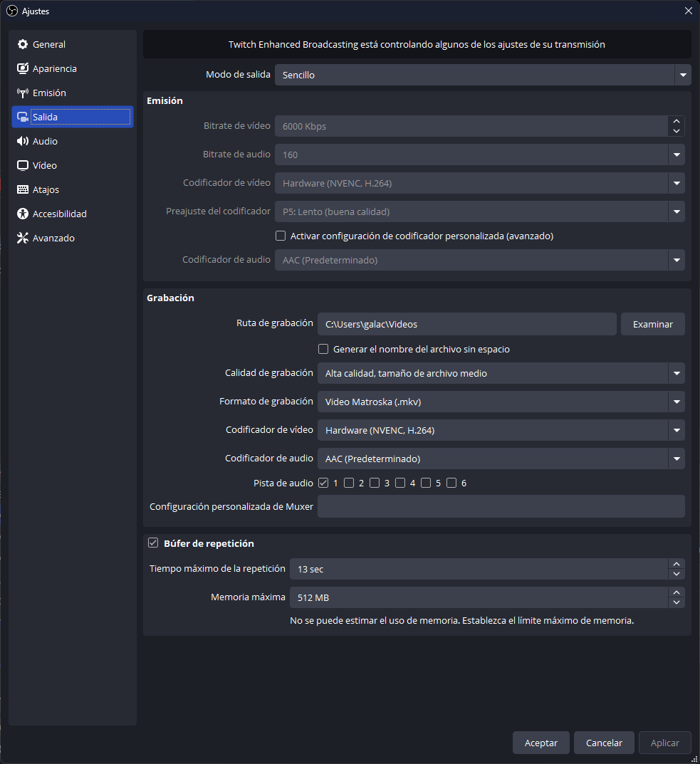Increase Memoria máxima value
This screenshot has height=764, width=700.
(676, 592)
